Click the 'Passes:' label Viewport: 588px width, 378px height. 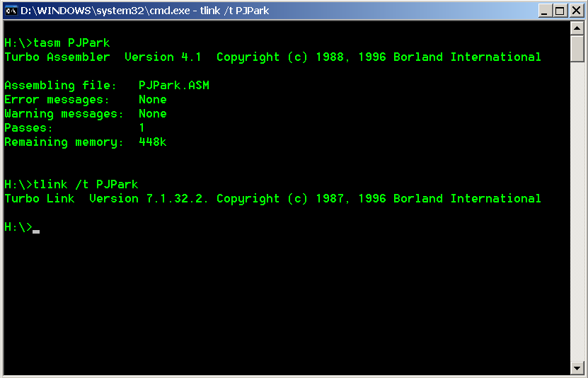pos(28,128)
